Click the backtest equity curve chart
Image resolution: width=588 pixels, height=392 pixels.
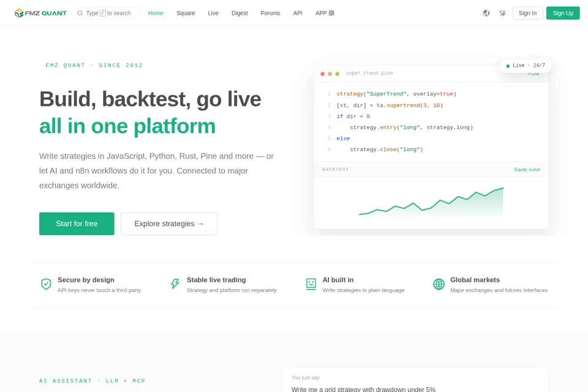pyautogui.click(x=431, y=202)
